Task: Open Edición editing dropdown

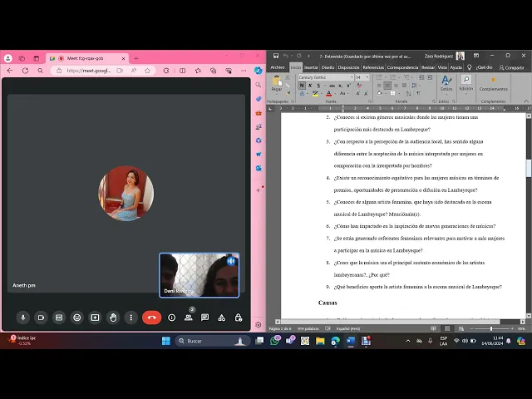Action: [x=466, y=83]
